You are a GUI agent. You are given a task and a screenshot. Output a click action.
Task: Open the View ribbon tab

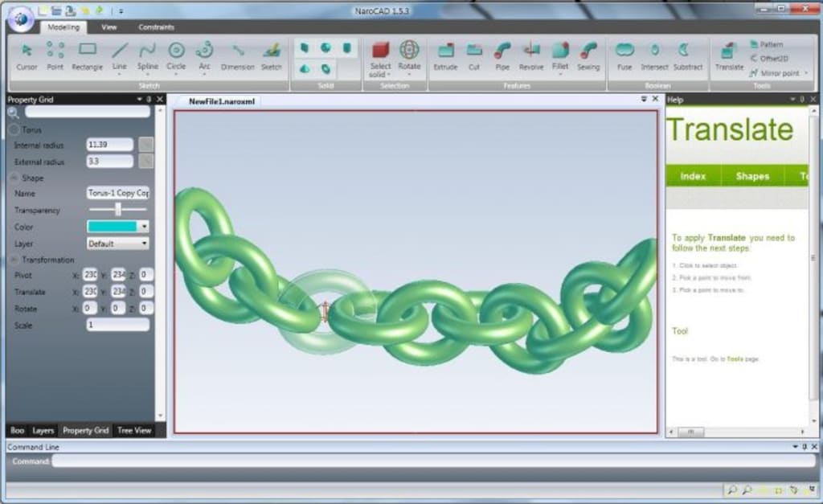point(109,27)
